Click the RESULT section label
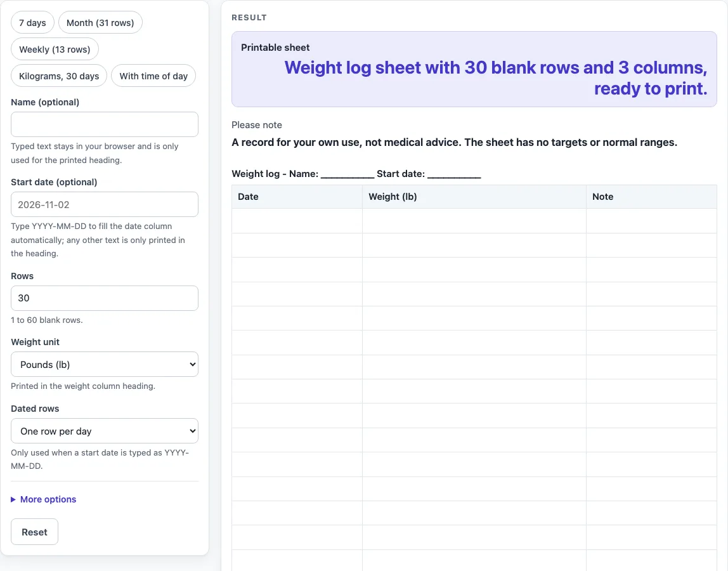 tap(249, 18)
